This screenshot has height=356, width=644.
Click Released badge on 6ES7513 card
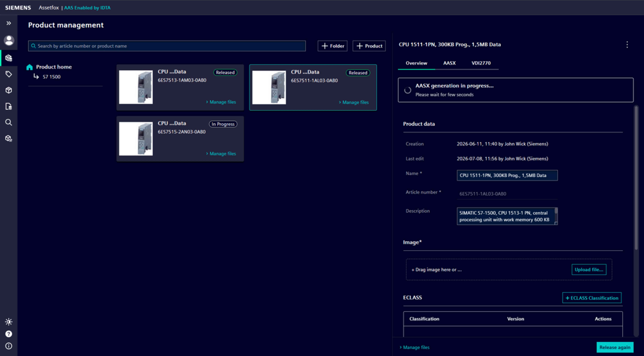coord(225,72)
